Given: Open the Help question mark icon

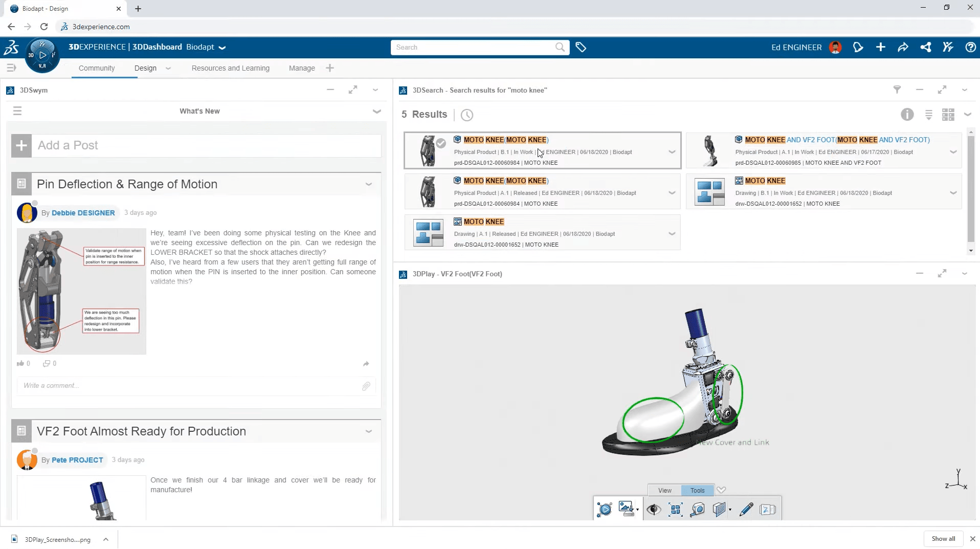Looking at the screenshot, I should [970, 47].
